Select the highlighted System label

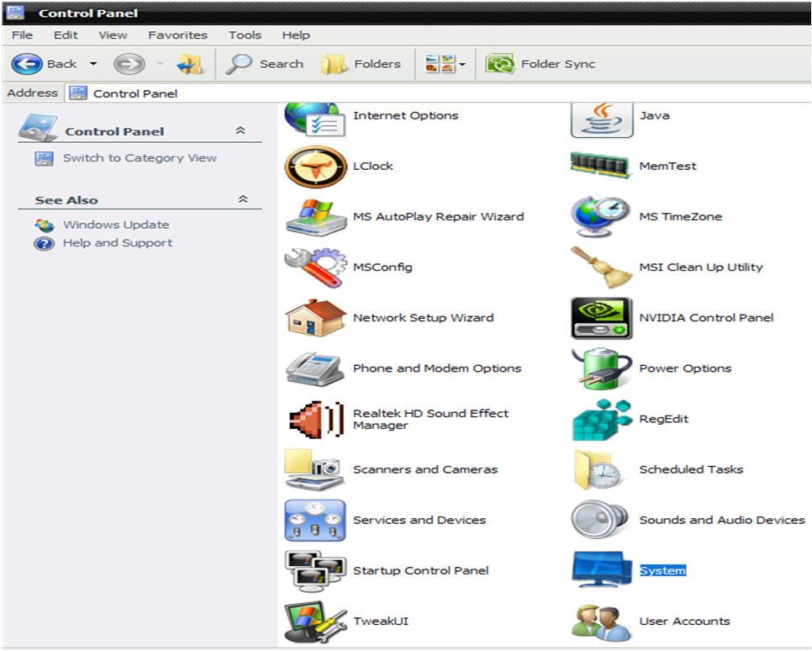(x=663, y=570)
